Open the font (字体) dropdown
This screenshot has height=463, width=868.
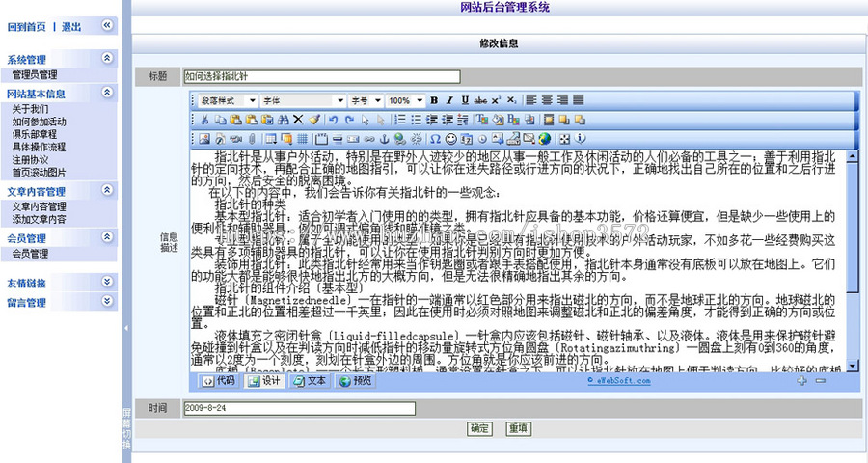tap(304, 100)
